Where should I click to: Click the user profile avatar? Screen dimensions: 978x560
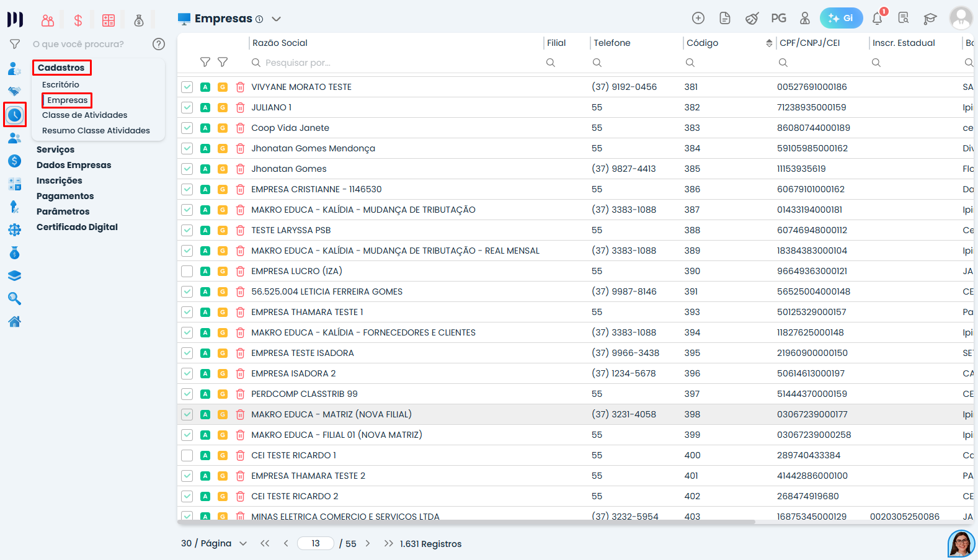[x=961, y=18]
